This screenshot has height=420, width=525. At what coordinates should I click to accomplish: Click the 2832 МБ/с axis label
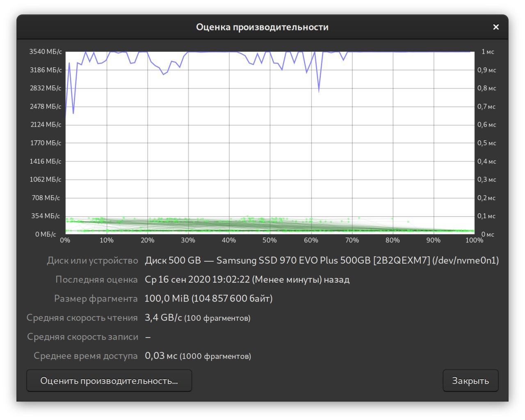pyautogui.click(x=46, y=88)
